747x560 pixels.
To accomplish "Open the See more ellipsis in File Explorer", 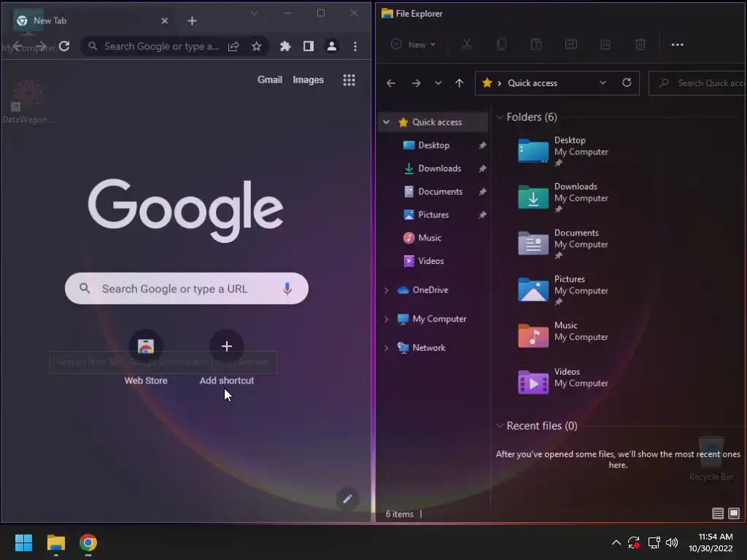I will (x=678, y=44).
